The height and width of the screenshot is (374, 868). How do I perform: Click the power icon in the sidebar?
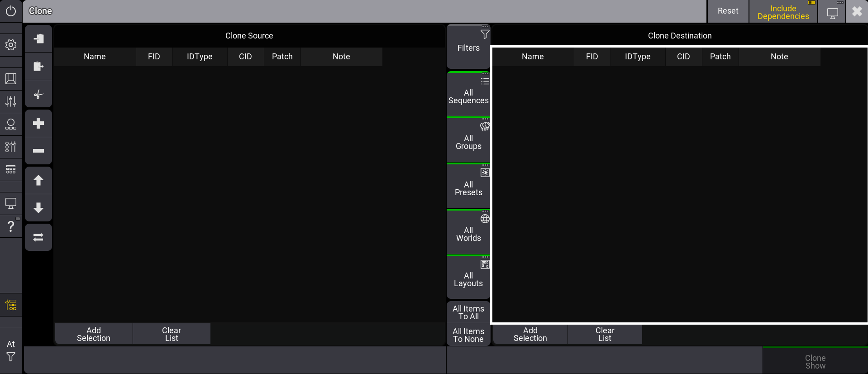click(11, 11)
